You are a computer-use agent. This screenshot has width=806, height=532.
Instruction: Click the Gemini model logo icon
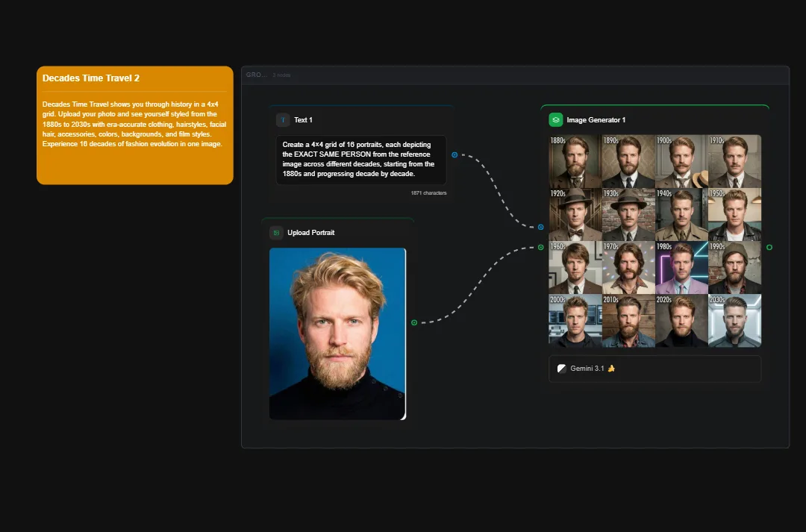[x=562, y=368]
